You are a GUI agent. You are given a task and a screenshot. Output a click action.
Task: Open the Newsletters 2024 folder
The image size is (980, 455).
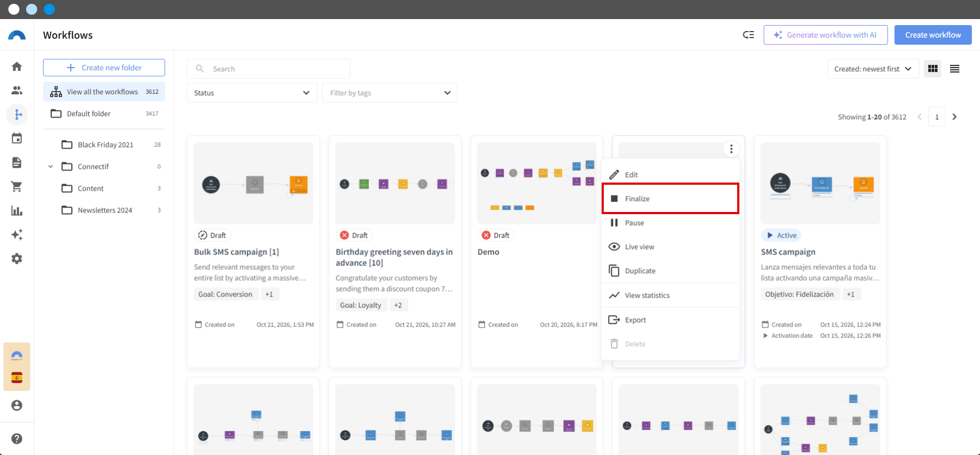click(x=111, y=210)
